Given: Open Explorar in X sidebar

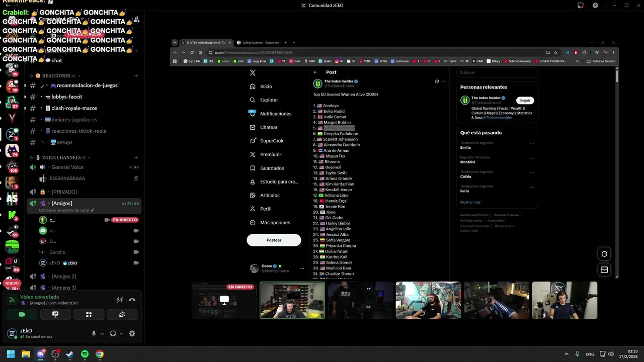Looking at the screenshot, I should [264, 100].
